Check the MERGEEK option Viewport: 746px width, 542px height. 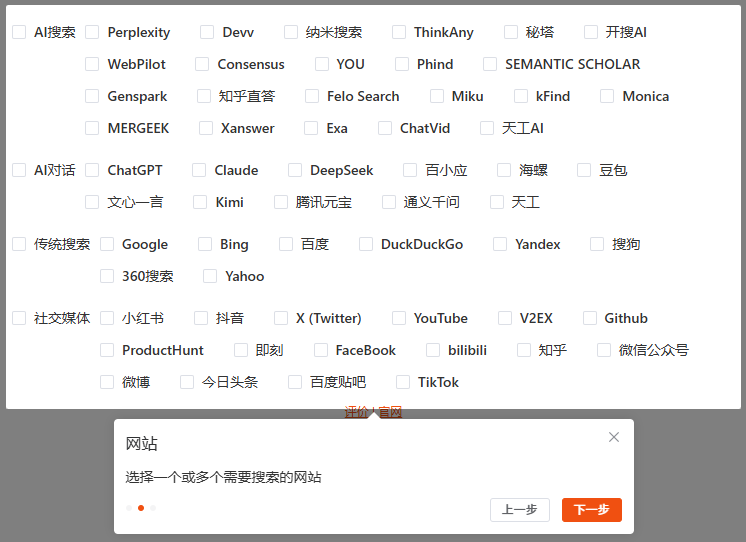(x=92, y=128)
